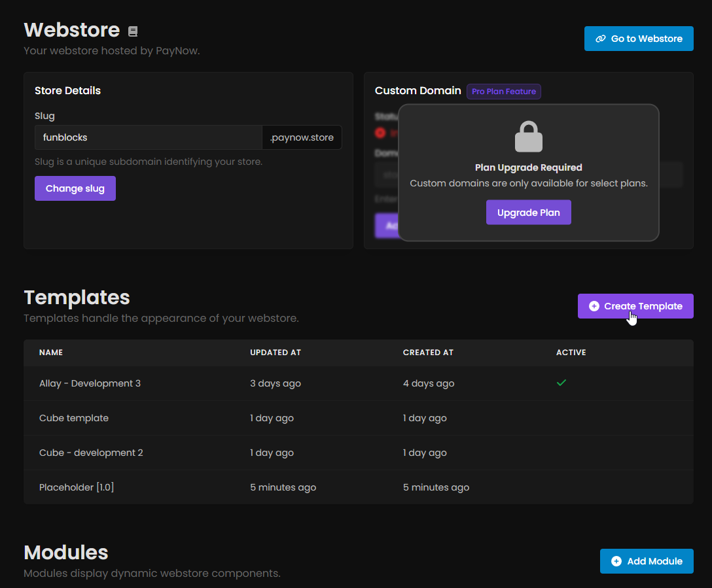Click the Updated At column header

(x=275, y=353)
